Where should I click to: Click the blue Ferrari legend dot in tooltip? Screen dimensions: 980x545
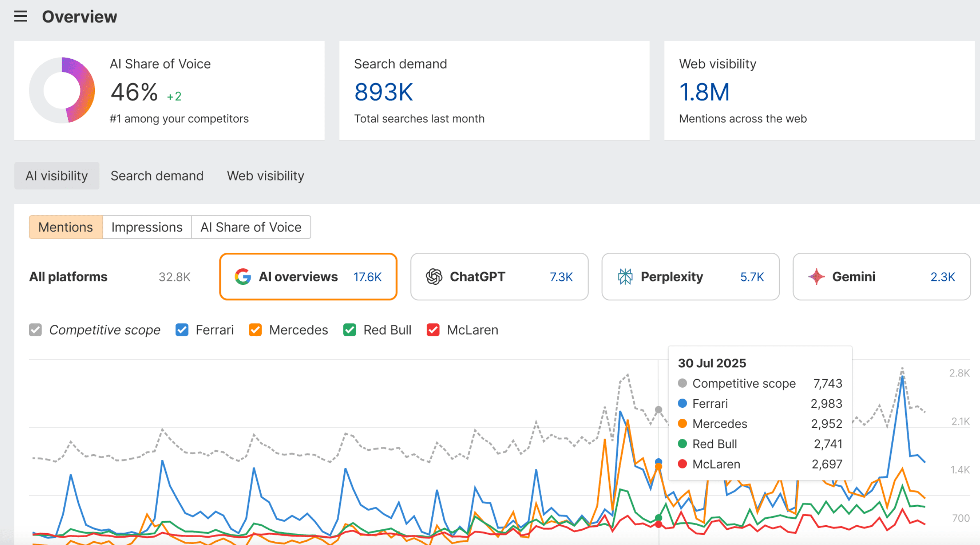[682, 403]
